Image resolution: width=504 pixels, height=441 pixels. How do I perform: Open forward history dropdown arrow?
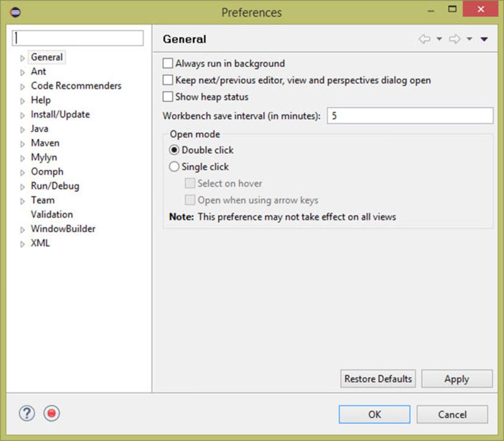click(x=469, y=39)
